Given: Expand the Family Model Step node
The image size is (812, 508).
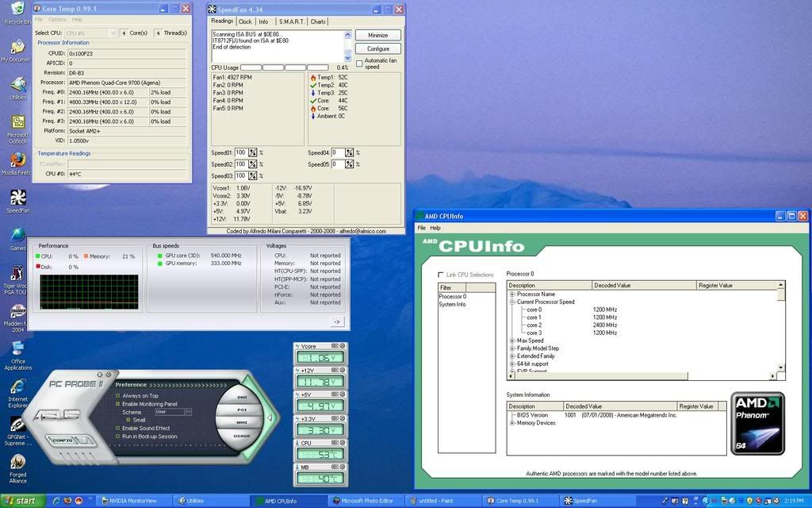Looking at the screenshot, I should (x=512, y=348).
